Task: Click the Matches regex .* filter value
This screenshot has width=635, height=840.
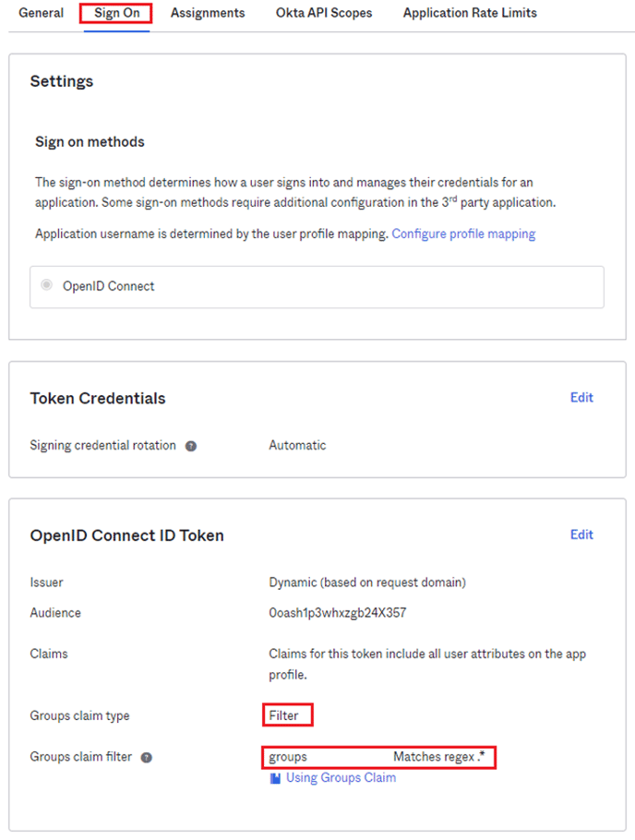Action: coord(439,757)
